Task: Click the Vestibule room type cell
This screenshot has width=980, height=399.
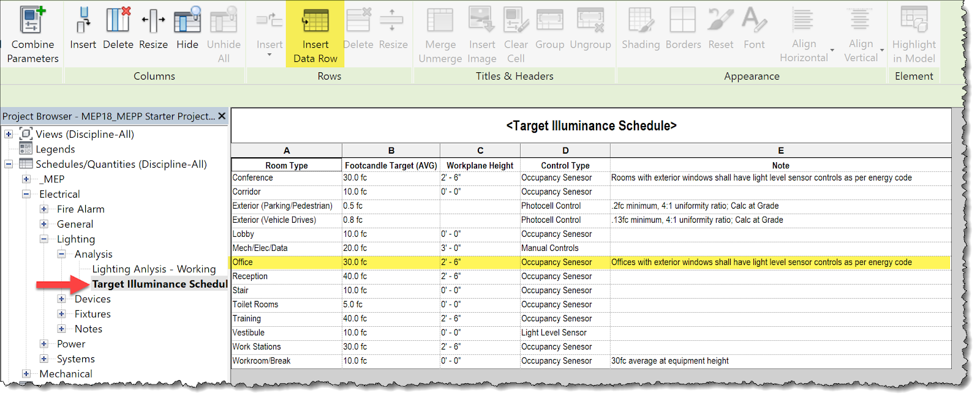Action: (287, 333)
